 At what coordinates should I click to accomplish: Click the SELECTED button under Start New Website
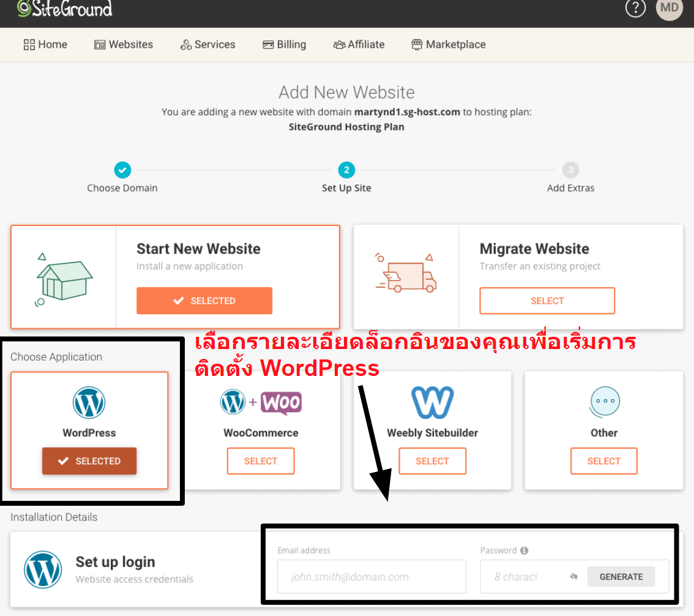(204, 301)
